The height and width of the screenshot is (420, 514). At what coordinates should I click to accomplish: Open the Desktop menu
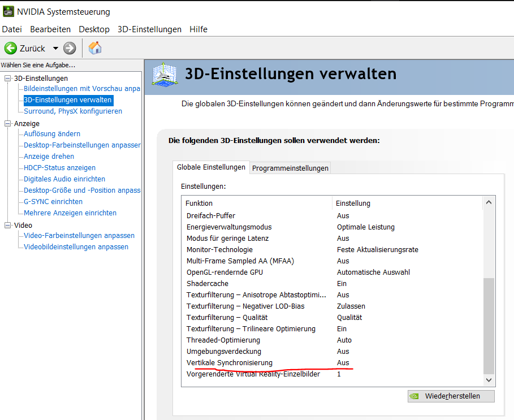coord(94,29)
